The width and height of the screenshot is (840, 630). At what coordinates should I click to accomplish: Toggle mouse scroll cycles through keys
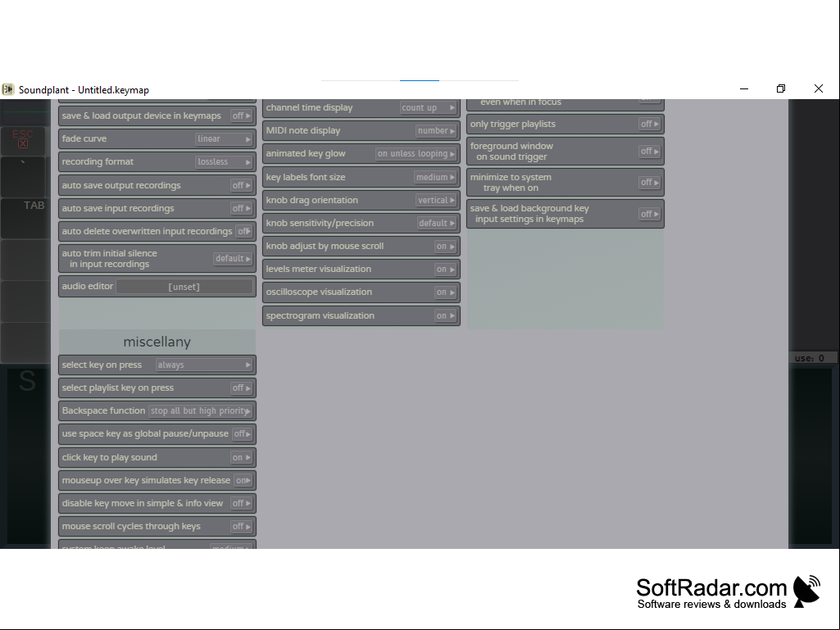tap(241, 527)
